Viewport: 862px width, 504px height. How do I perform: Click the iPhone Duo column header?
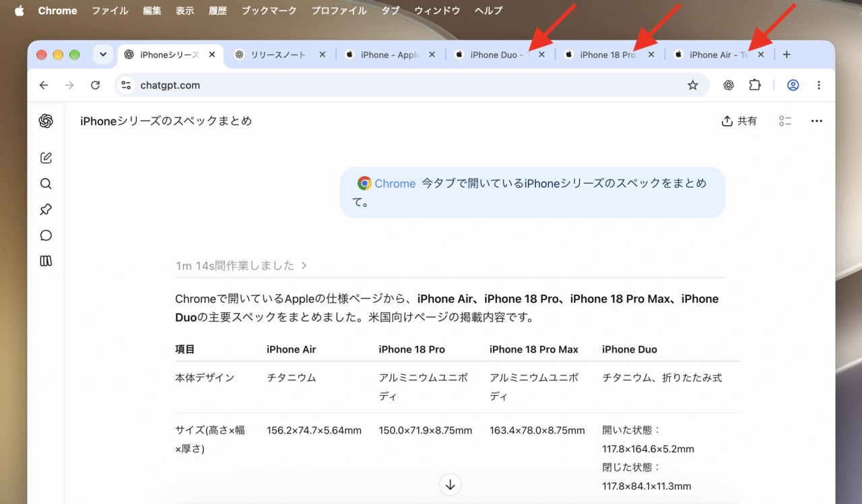click(x=630, y=350)
